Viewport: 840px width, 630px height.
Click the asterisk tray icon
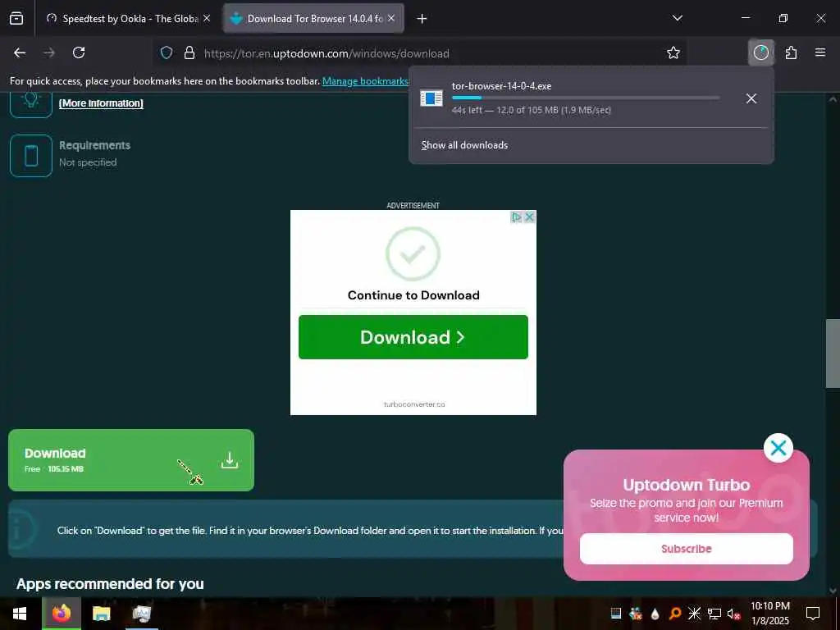[694, 614]
